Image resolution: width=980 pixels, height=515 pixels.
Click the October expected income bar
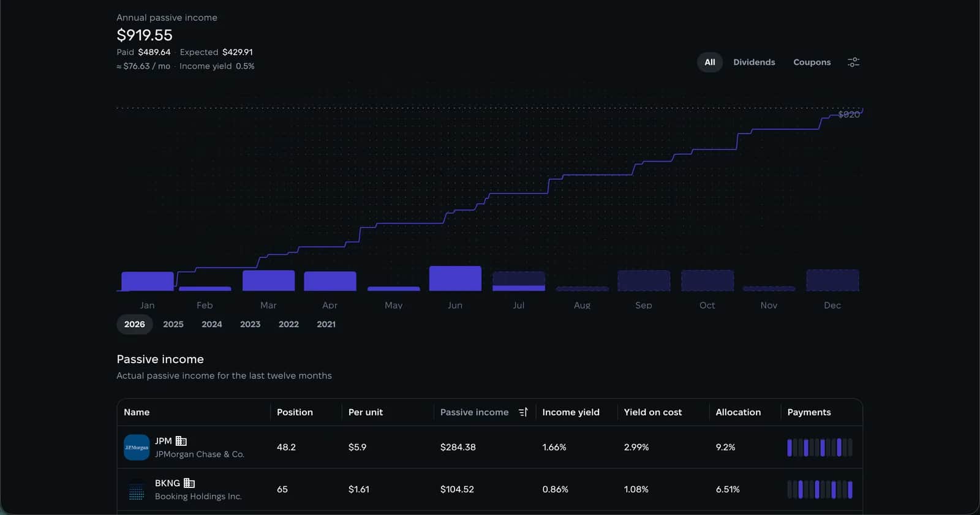707,280
